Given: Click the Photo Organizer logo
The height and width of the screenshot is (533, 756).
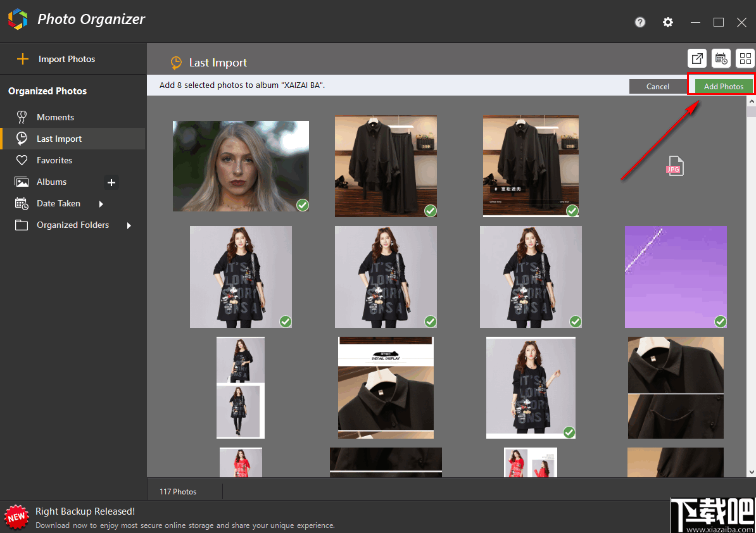Looking at the screenshot, I should coord(17,20).
